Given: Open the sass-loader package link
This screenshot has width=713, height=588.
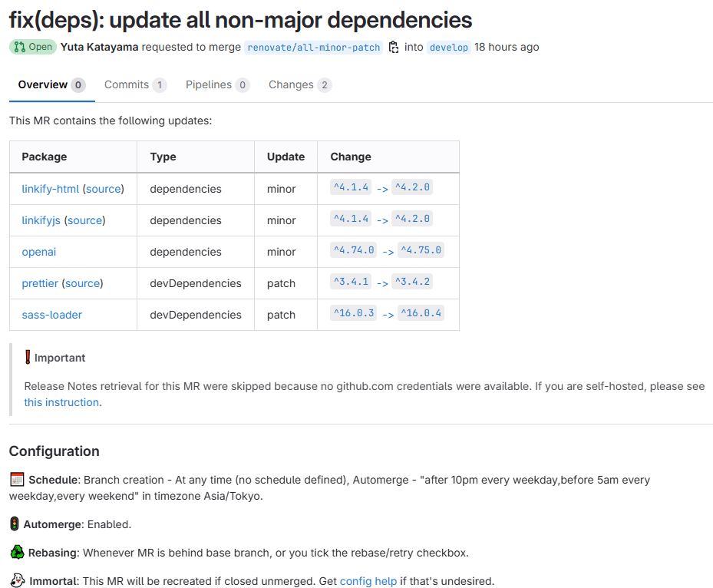Looking at the screenshot, I should [x=51, y=314].
